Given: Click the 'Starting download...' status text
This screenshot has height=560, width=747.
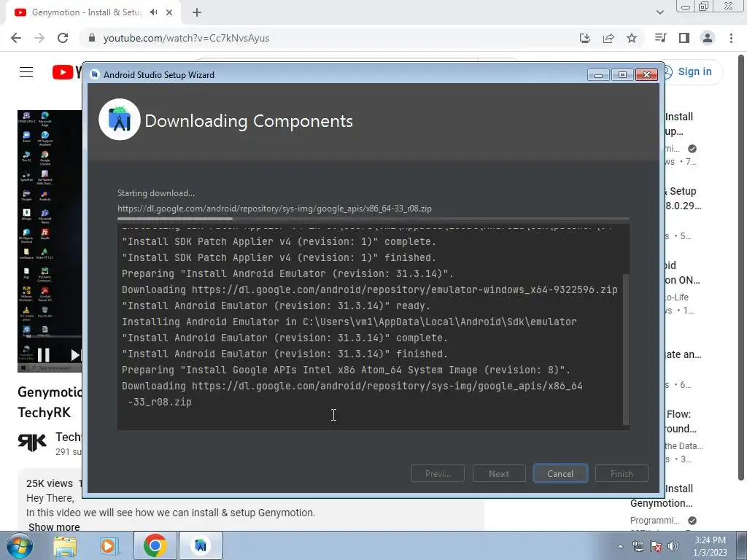Looking at the screenshot, I should (156, 192).
